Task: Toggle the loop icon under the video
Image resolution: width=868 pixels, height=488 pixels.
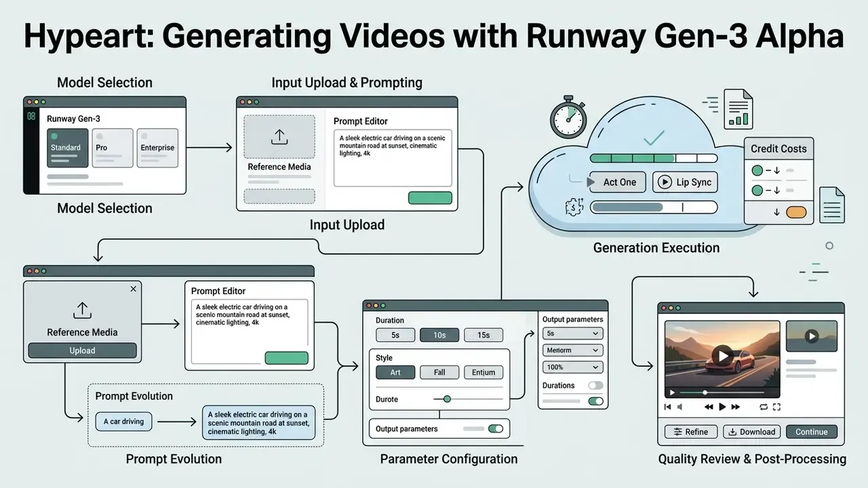Action: 764,407
